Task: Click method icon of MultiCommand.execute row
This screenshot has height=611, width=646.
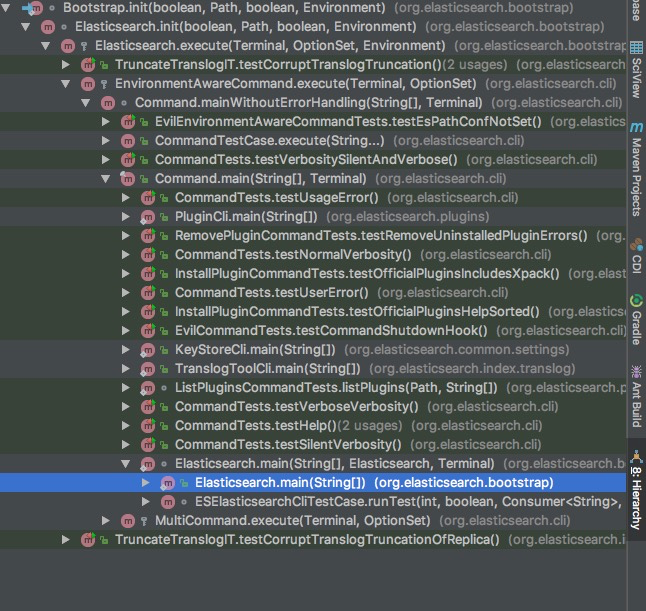Action: [128, 521]
